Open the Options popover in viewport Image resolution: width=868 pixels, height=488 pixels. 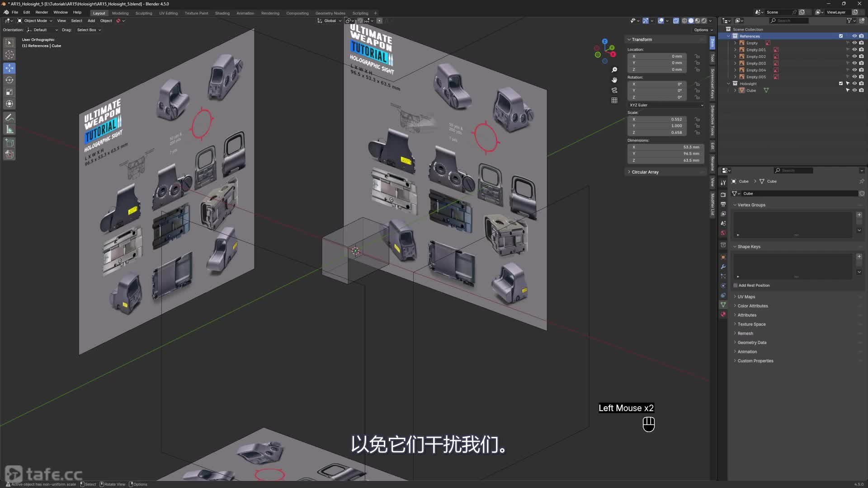703,30
